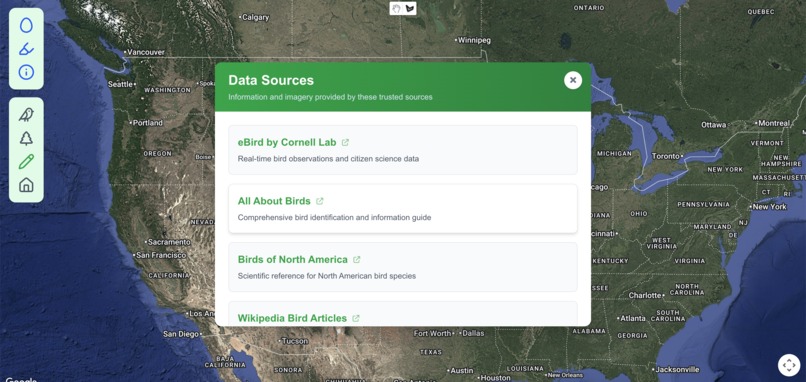Click 'Comprehensive bird identification and information guide' text
The image size is (806, 382).
(334, 217)
